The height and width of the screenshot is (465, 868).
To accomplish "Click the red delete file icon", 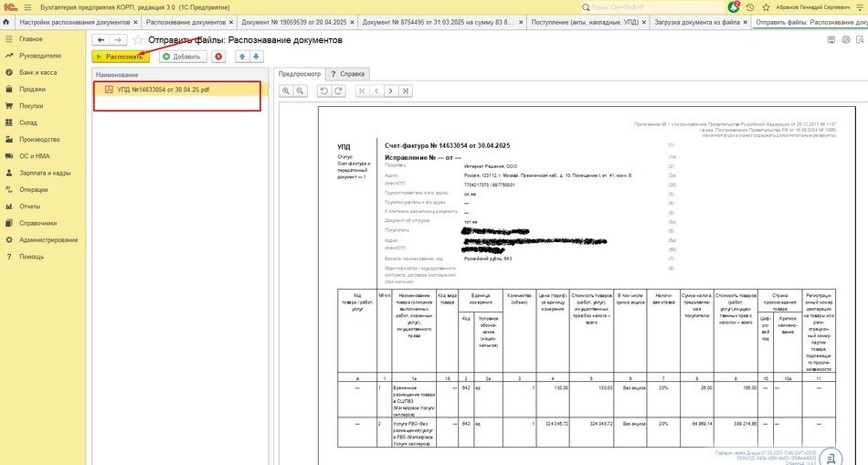I will (218, 57).
